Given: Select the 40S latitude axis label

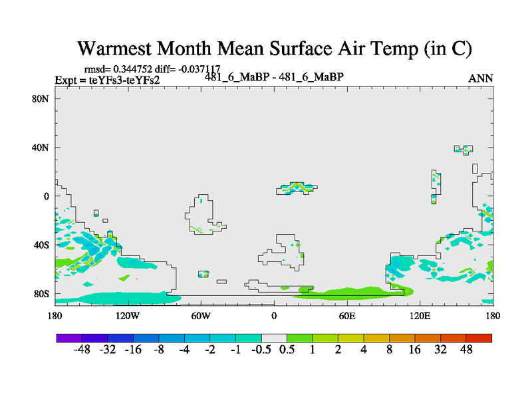Looking at the screenshot, I should pyautogui.click(x=43, y=245).
